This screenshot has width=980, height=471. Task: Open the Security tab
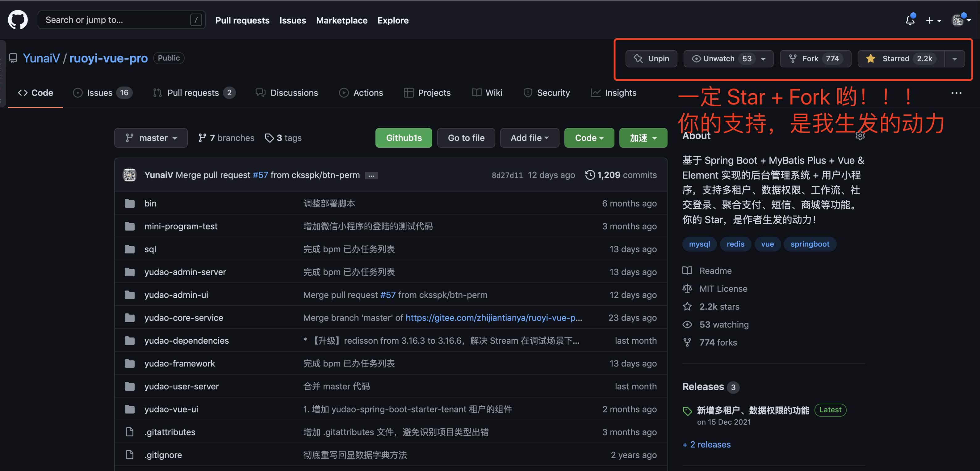coord(547,93)
